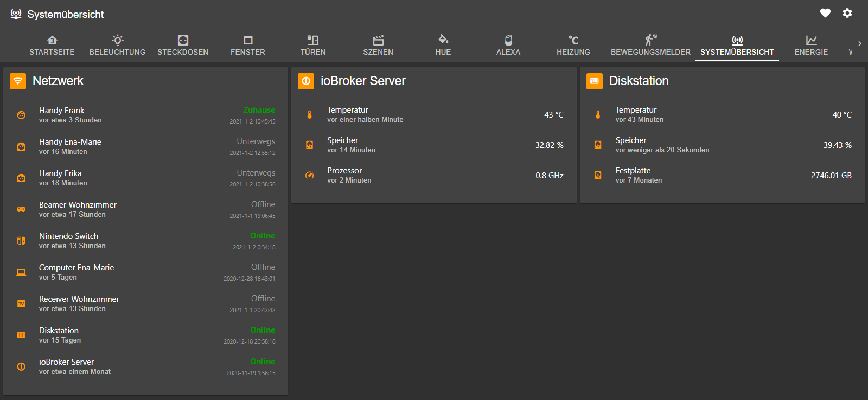Click the Receiver Wohnzimmer entry name

(x=79, y=299)
